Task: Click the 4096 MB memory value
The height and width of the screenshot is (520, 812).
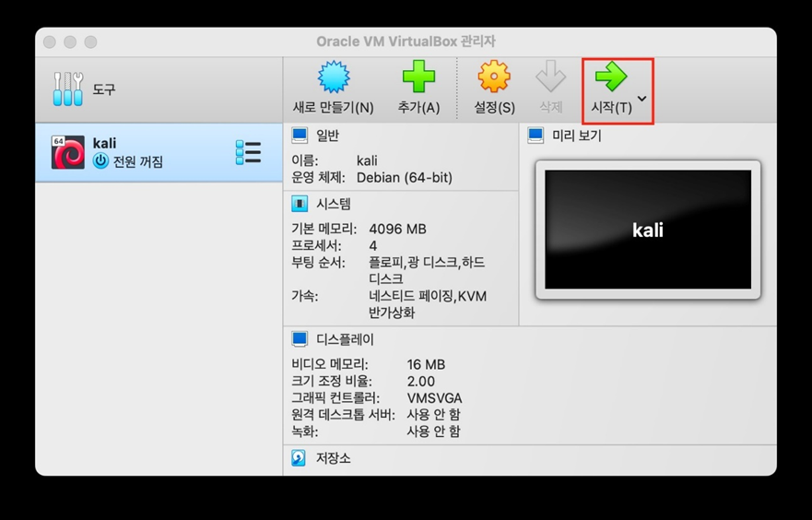Action: point(398,229)
